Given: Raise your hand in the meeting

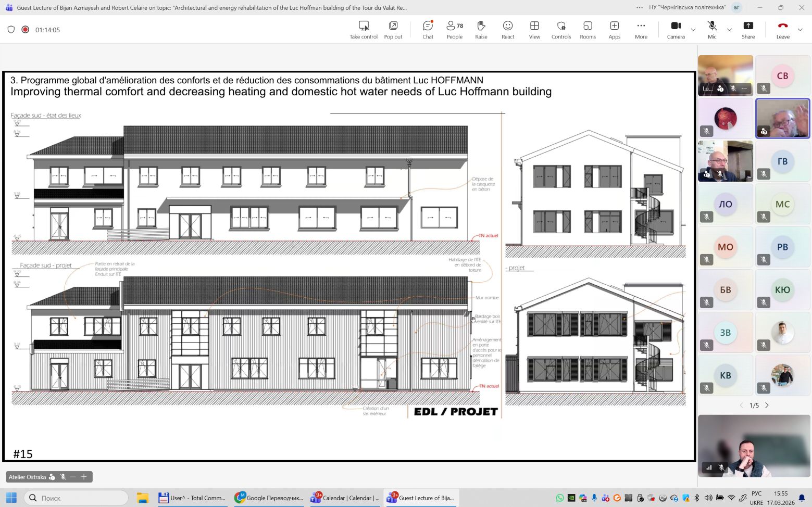Looking at the screenshot, I should tap(481, 30).
